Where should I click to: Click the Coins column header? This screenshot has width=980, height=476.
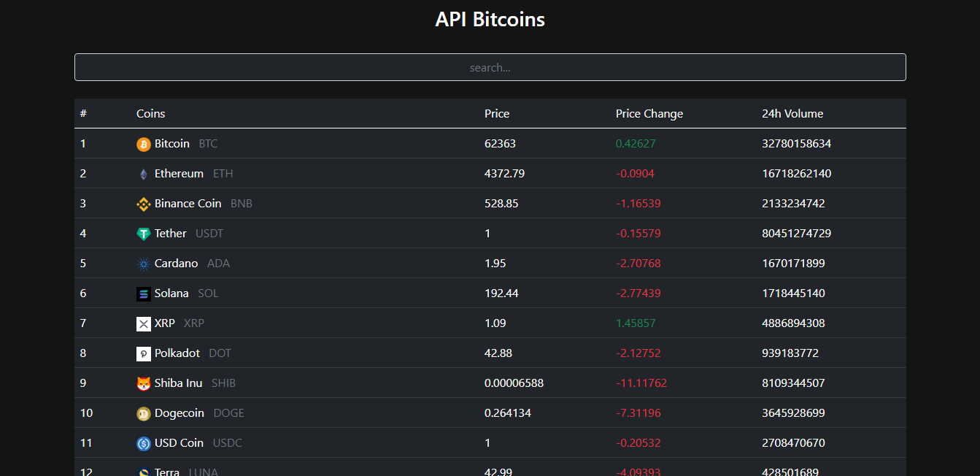click(x=150, y=114)
